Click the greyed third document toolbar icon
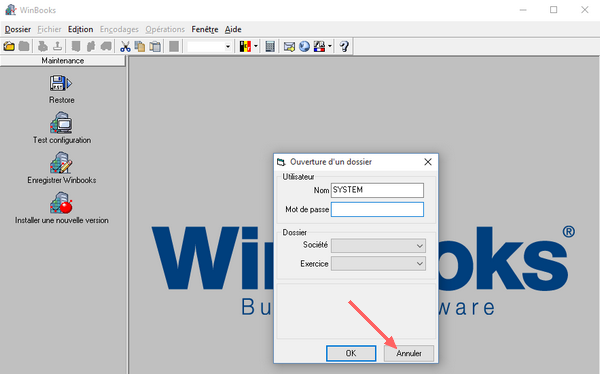The width and height of the screenshot is (600, 374). pos(76,47)
